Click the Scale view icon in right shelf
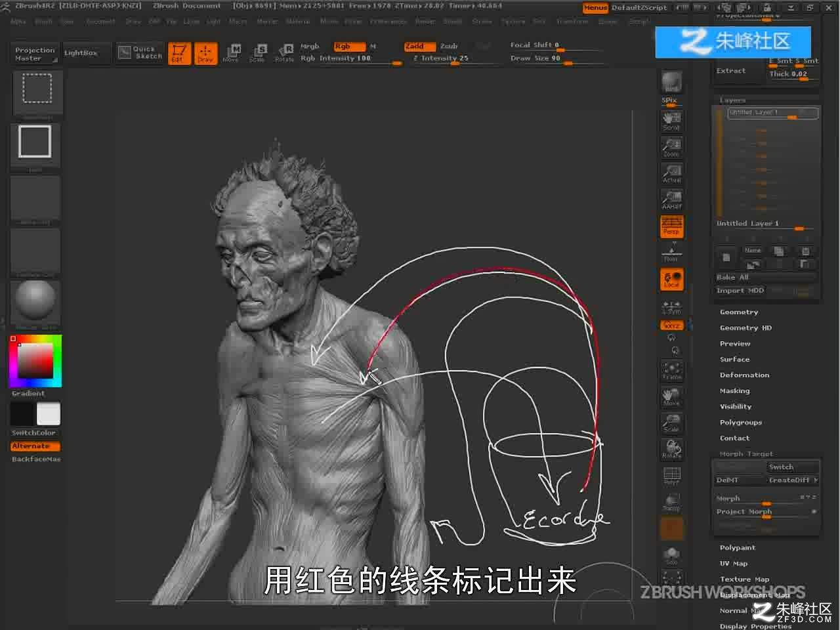840x630 pixels. (671, 423)
